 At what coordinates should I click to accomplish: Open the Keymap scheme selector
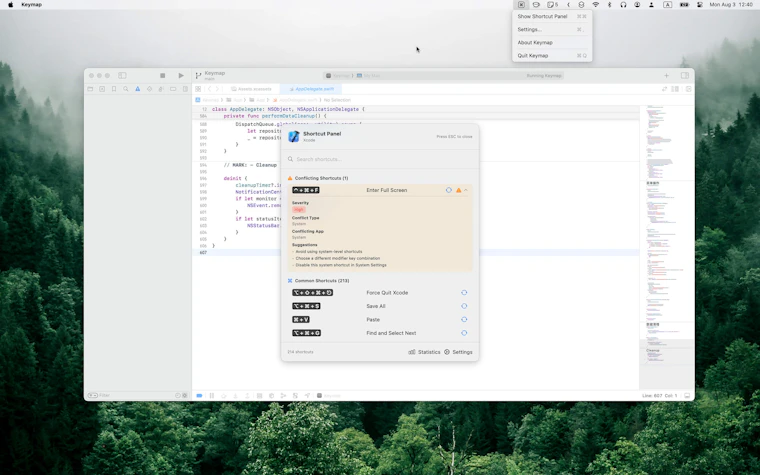coord(338,76)
